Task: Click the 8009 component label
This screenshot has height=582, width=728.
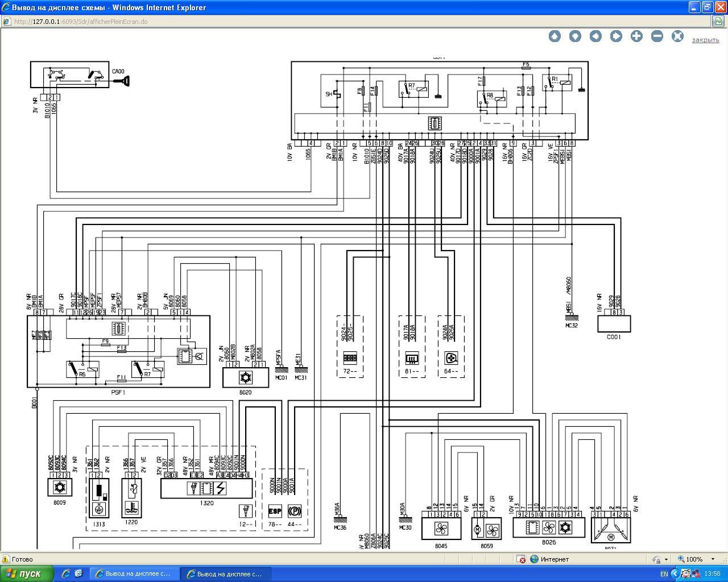Action: (x=59, y=502)
